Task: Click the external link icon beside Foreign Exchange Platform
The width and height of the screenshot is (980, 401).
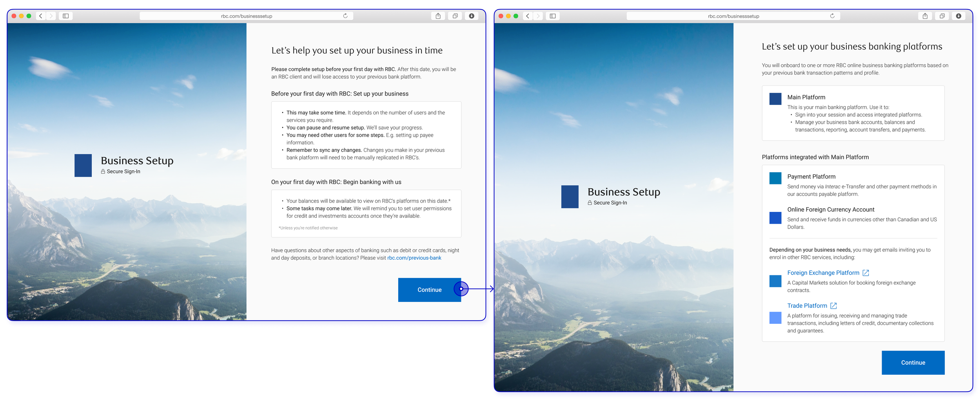Action: click(x=866, y=273)
